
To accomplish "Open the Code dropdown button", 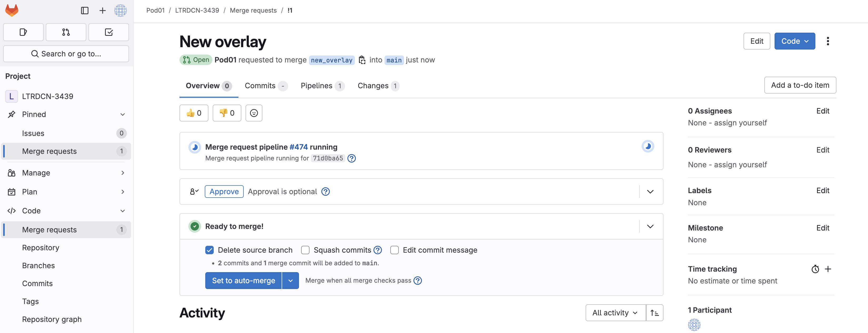I will [x=794, y=41].
